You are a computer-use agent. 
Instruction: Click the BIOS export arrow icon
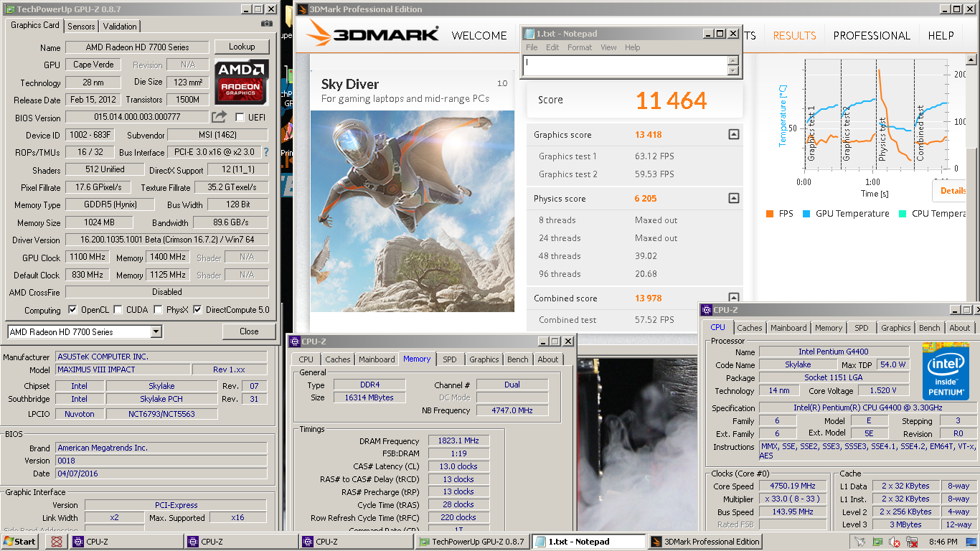pyautogui.click(x=219, y=117)
